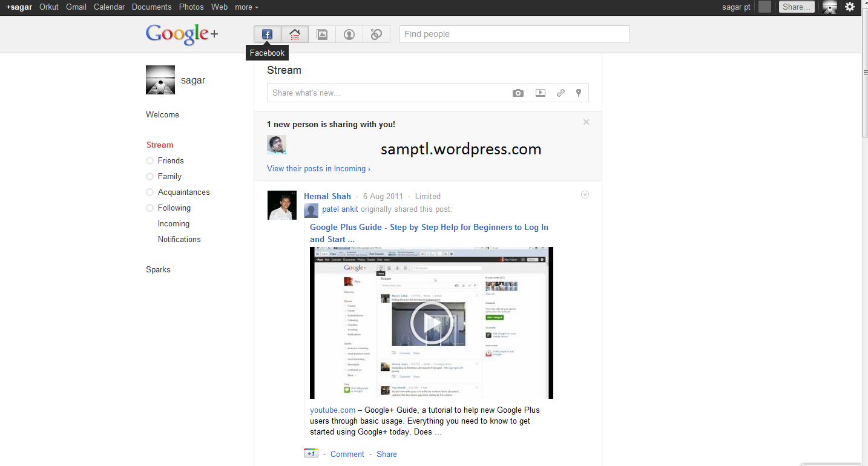This screenshot has height=466, width=868.
Task: Open the Welcome sidebar item
Action: click(x=162, y=114)
